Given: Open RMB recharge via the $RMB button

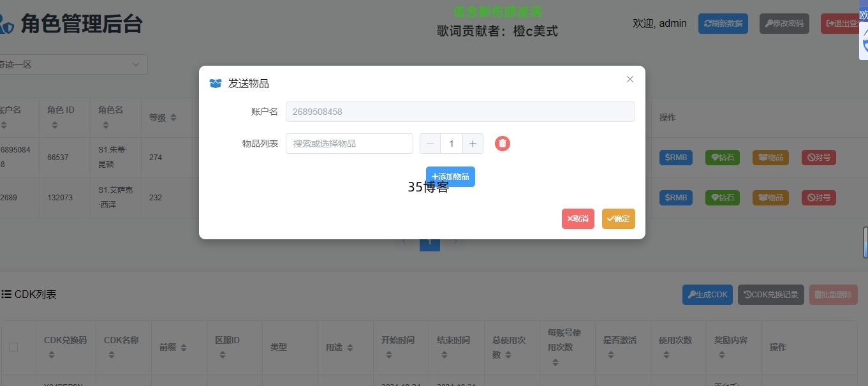Looking at the screenshot, I should point(675,158).
